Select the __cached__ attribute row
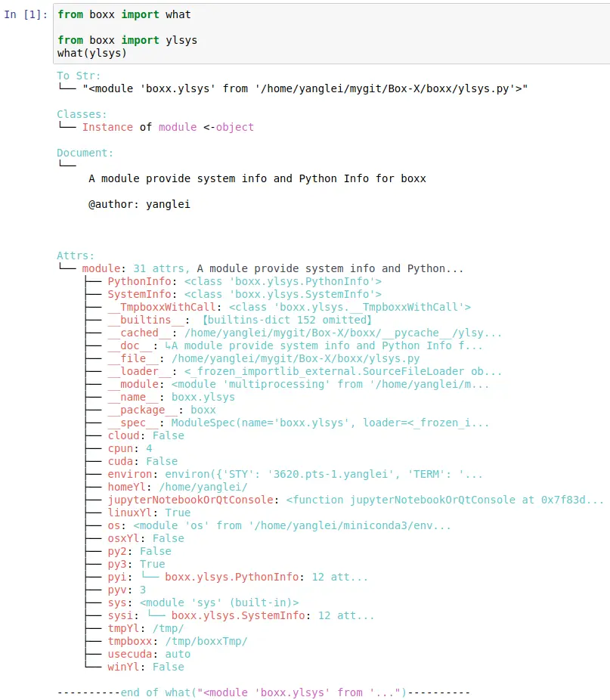 [305, 333]
